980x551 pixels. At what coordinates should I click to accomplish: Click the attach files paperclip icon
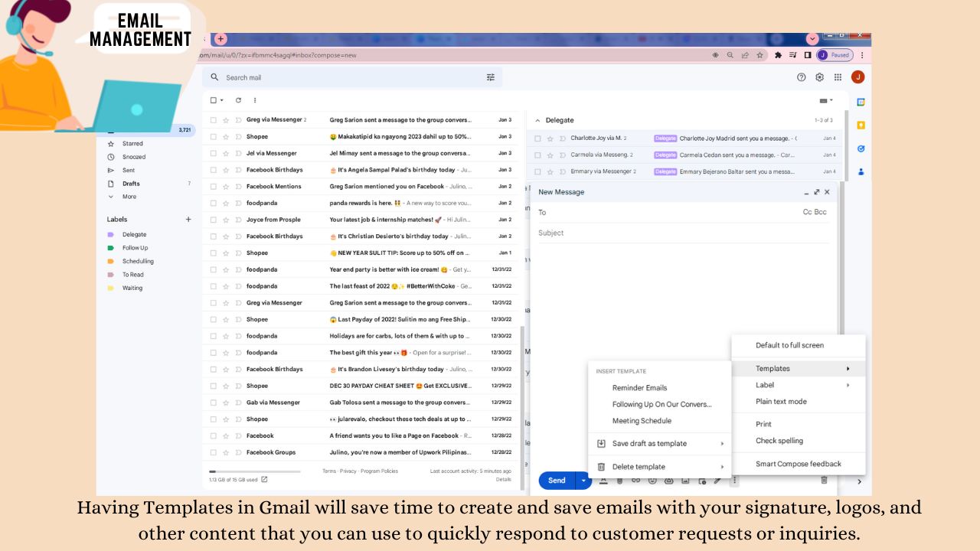pos(619,481)
